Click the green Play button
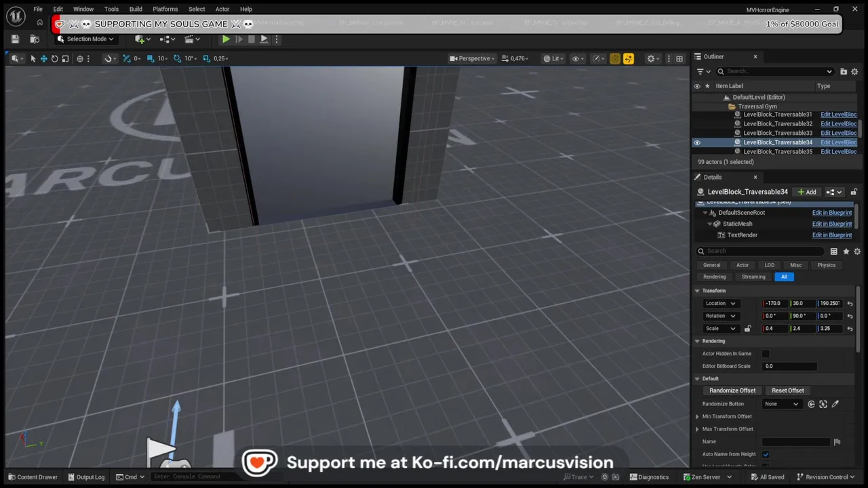The height and width of the screenshot is (488, 868). coord(226,39)
